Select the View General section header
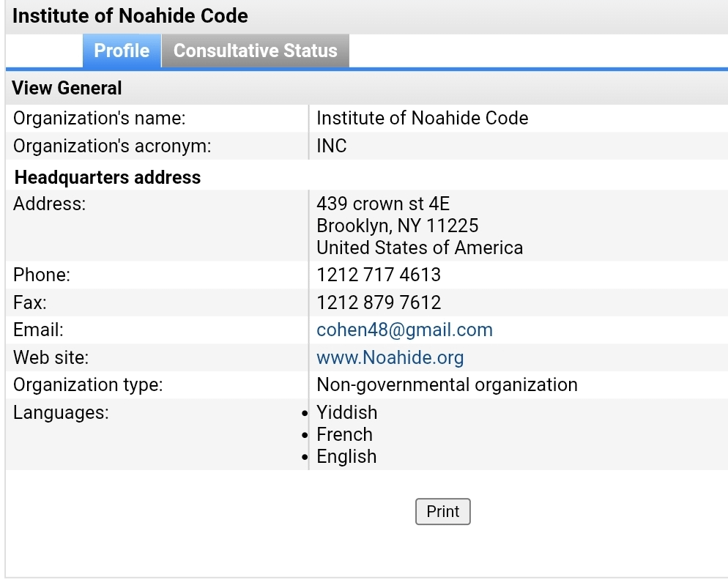The height and width of the screenshot is (580, 728). tap(67, 88)
